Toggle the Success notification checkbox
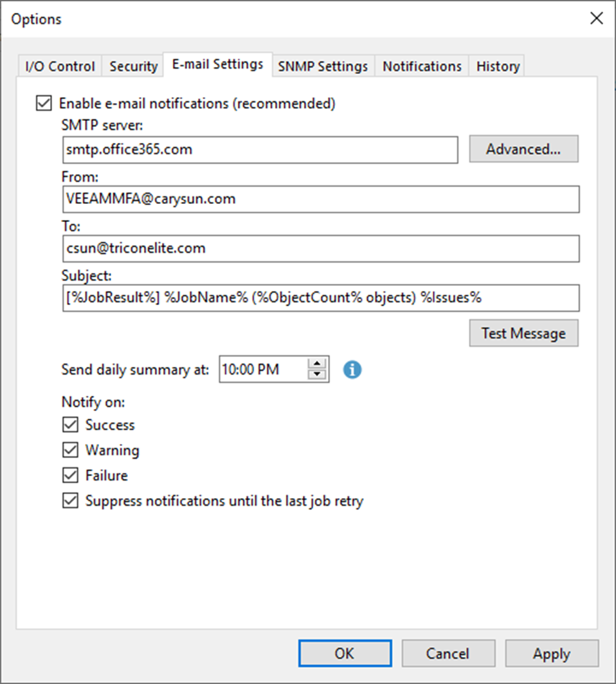This screenshot has height=684, width=616. point(70,425)
